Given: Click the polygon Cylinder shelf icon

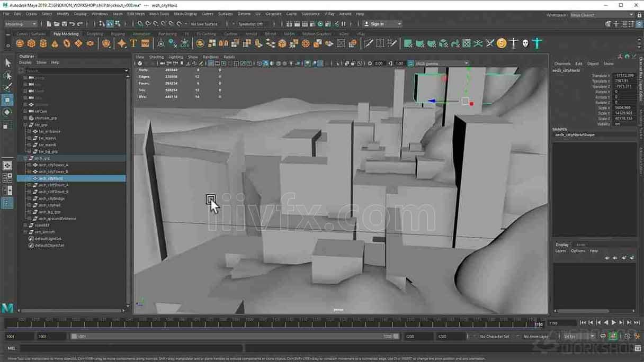Looking at the screenshot, I should point(43,43).
